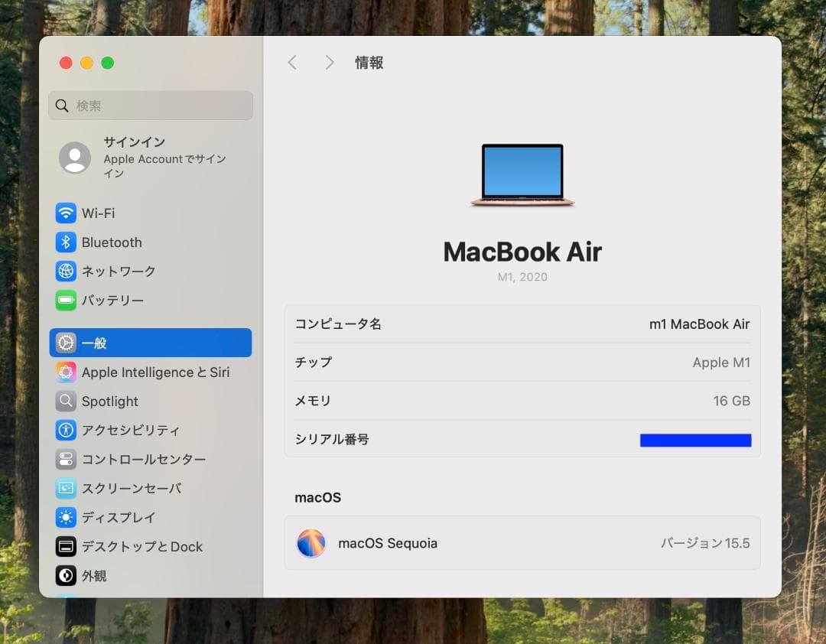Select the ディスプレイ display icon
This screenshot has width=826, height=644.
(66, 517)
